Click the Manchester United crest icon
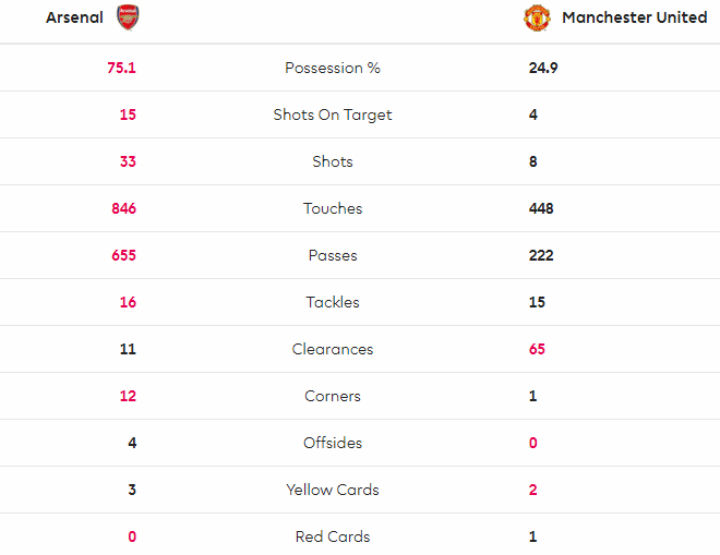This screenshot has width=720, height=555. (x=537, y=17)
